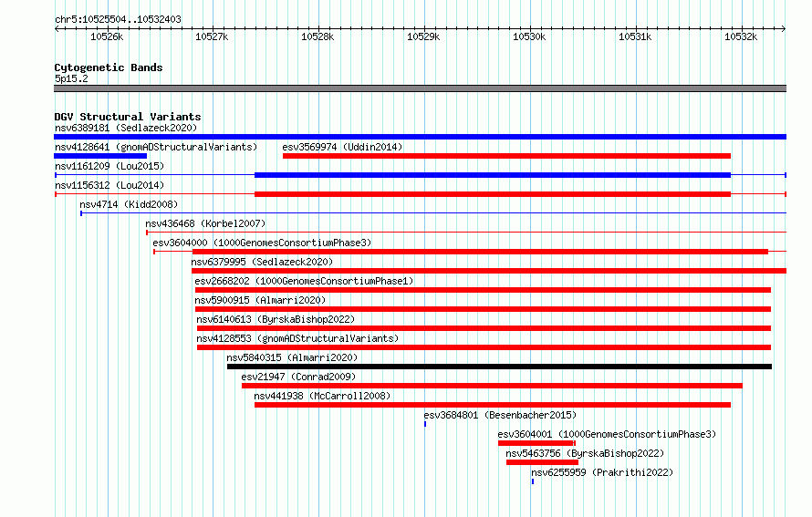812x517 pixels.
Task: Open esv21947 (Conrad2009) label
Action: (x=298, y=377)
